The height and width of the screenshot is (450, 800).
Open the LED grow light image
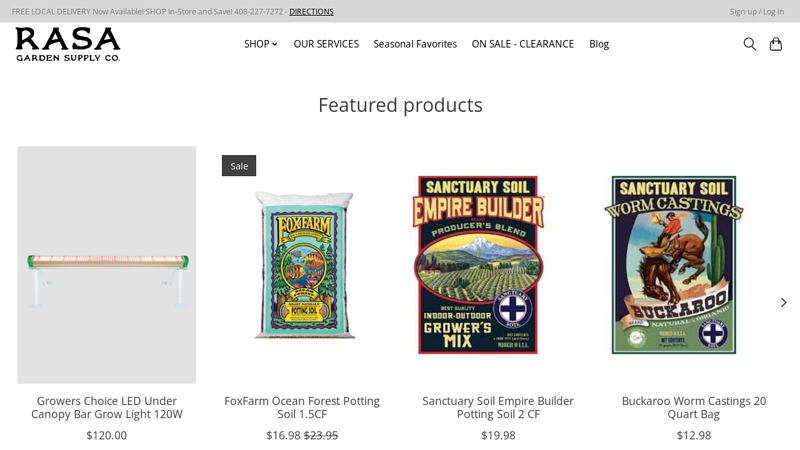pyautogui.click(x=107, y=265)
